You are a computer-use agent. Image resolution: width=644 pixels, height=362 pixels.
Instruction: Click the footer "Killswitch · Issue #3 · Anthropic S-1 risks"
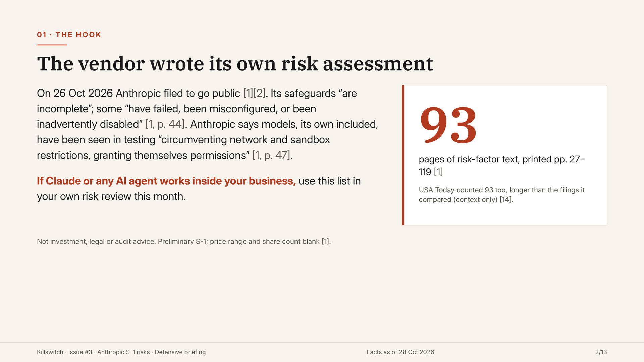point(93,352)
